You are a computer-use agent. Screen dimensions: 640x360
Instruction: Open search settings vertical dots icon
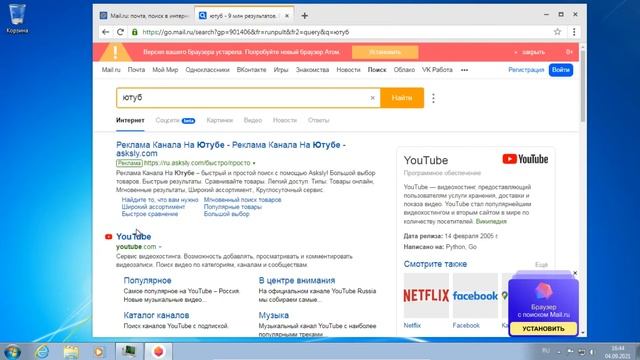coord(433,98)
